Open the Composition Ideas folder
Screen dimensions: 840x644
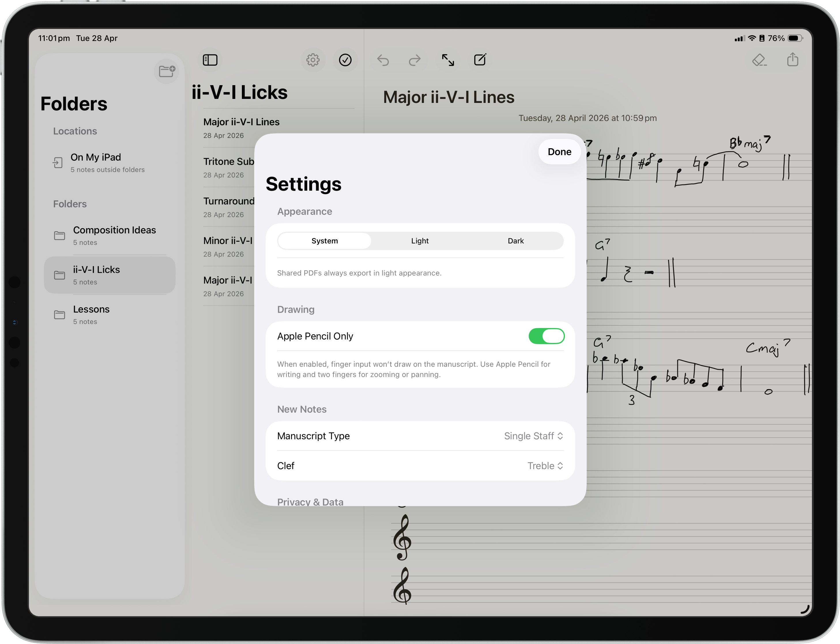tap(110, 235)
